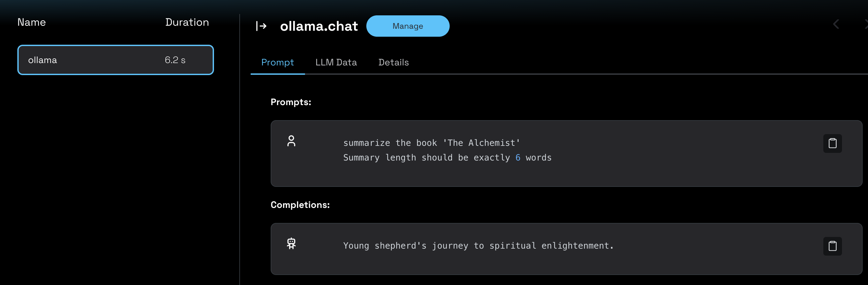868x285 pixels.
Task: Click the Completions section heading
Action: [x=300, y=205]
